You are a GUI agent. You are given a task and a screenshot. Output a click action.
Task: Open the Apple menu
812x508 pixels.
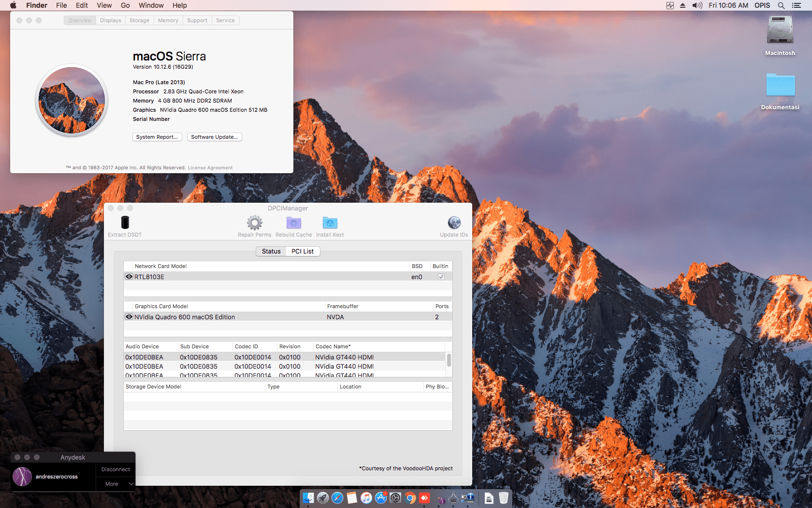pos(13,5)
